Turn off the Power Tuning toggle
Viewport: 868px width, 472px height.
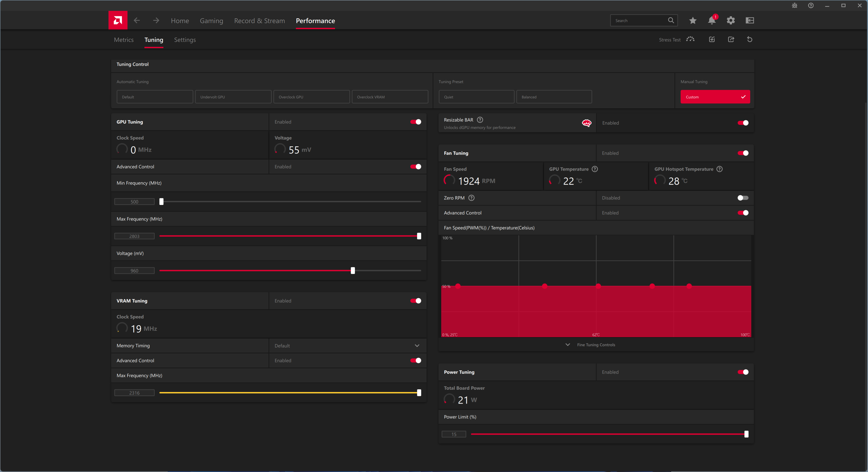(x=743, y=372)
